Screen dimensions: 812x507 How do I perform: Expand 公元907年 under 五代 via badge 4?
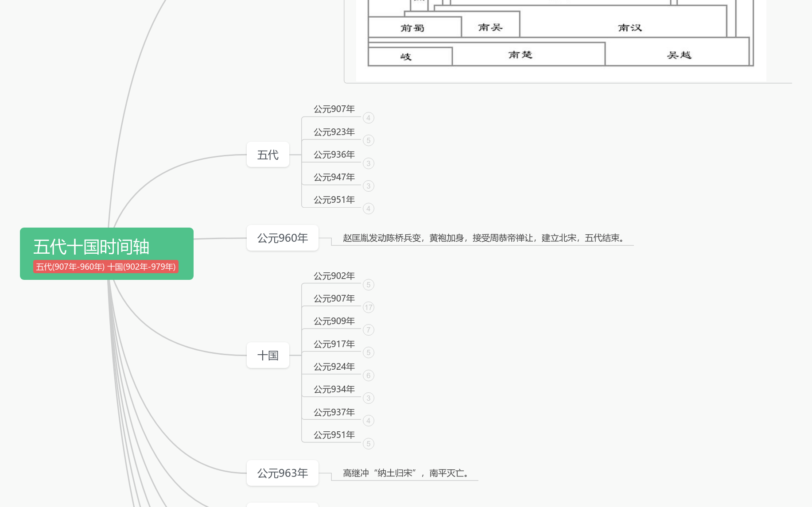[x=368, y=118]
